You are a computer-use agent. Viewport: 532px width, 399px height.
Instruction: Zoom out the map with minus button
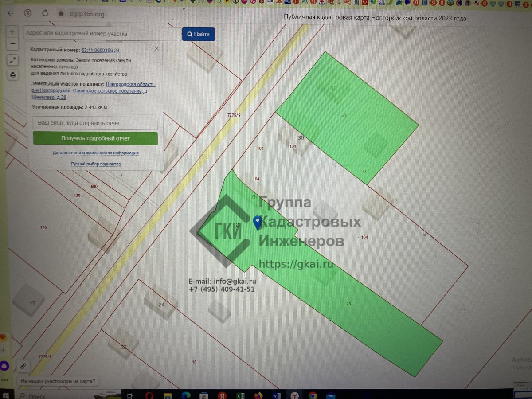point(12,44)
